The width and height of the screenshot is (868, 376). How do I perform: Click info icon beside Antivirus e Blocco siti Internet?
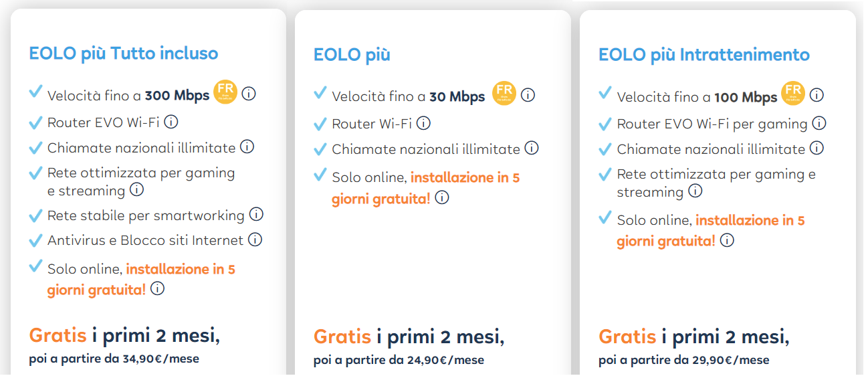255,239
